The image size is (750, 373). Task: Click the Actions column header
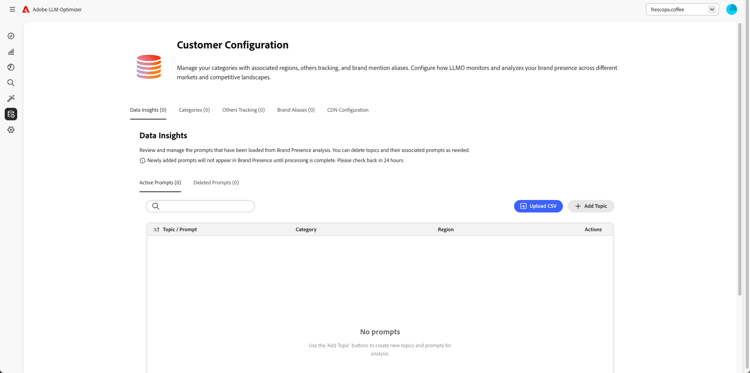coord(593,230)
